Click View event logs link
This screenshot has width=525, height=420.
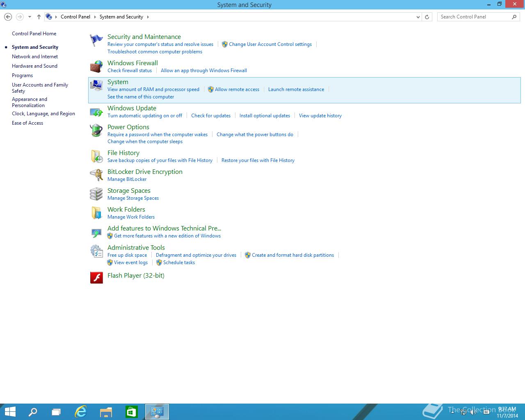pyautogui.click(x=131, y=262)
